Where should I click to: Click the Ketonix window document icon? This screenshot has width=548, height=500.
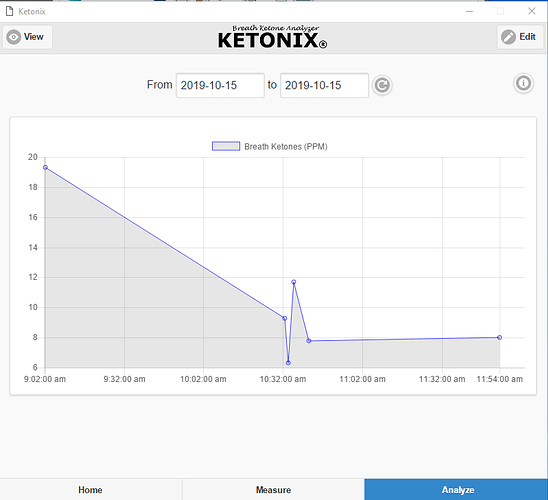point(9,11)
